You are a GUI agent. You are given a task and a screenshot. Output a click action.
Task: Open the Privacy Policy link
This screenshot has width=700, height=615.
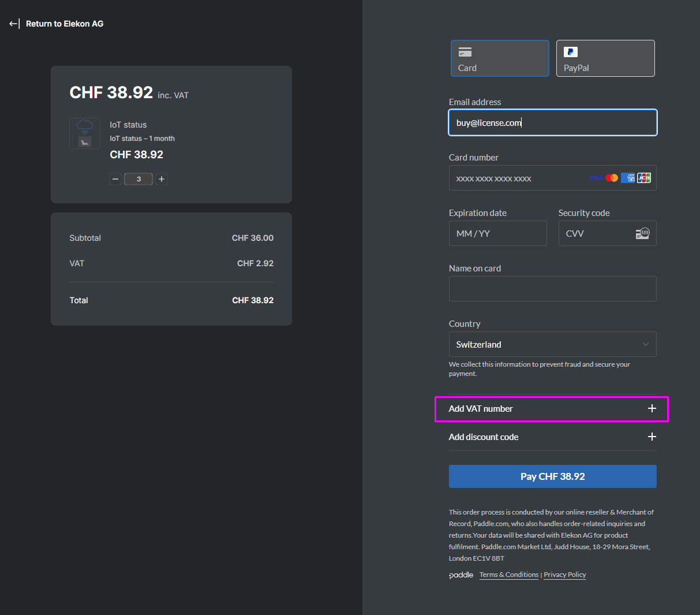coord(564,575)
